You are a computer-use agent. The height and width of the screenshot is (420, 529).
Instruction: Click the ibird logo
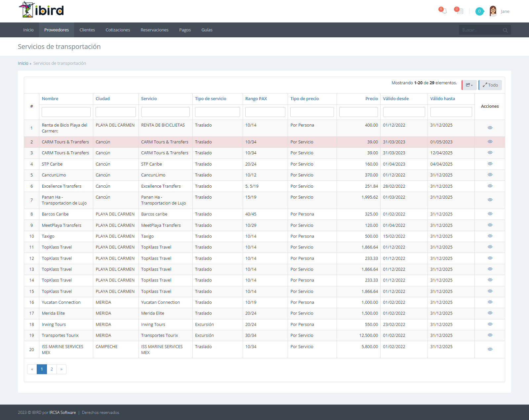(41, 10)
